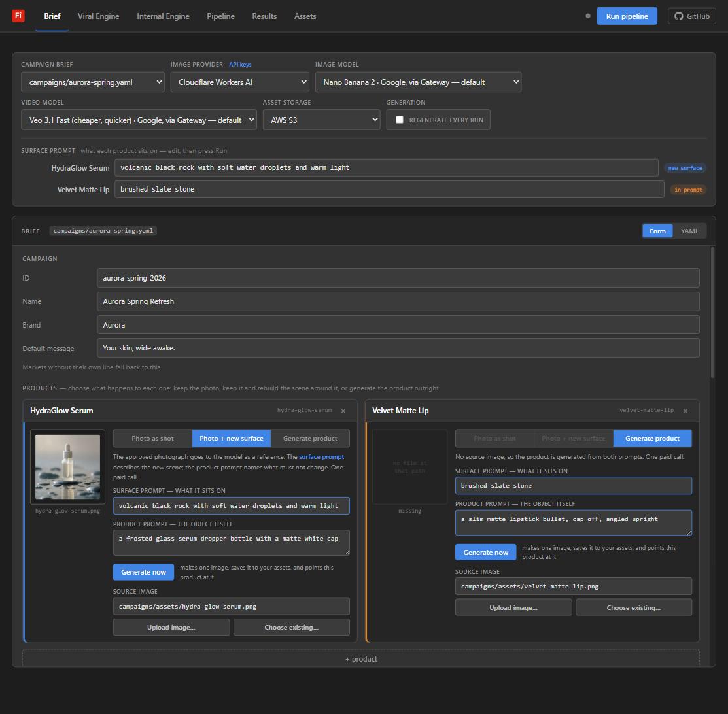Click the campaigns/aurora-spring.yaml path chip
Screen dimensions: 728x714
103,231
